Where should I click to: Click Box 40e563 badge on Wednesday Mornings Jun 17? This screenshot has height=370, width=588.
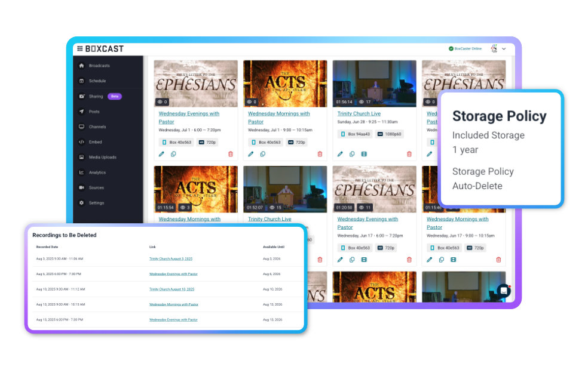click(445, 248)
